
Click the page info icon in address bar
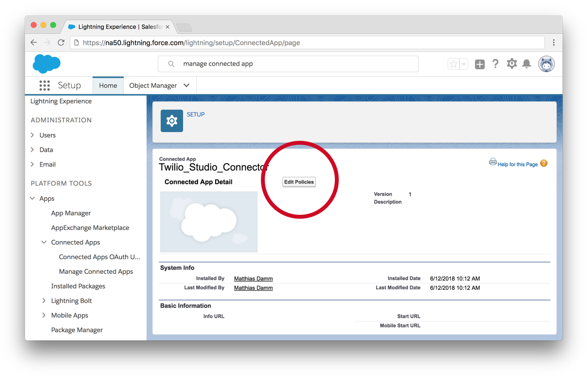point(76,42)
